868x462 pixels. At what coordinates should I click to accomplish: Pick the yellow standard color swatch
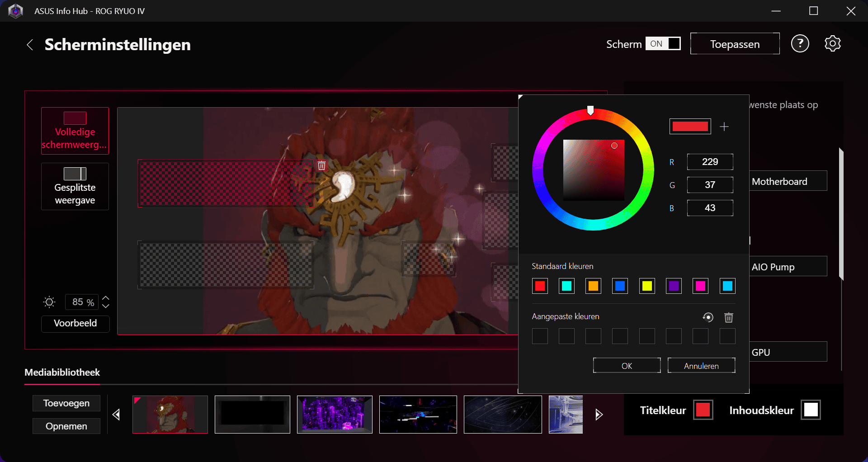click(647, 286)
